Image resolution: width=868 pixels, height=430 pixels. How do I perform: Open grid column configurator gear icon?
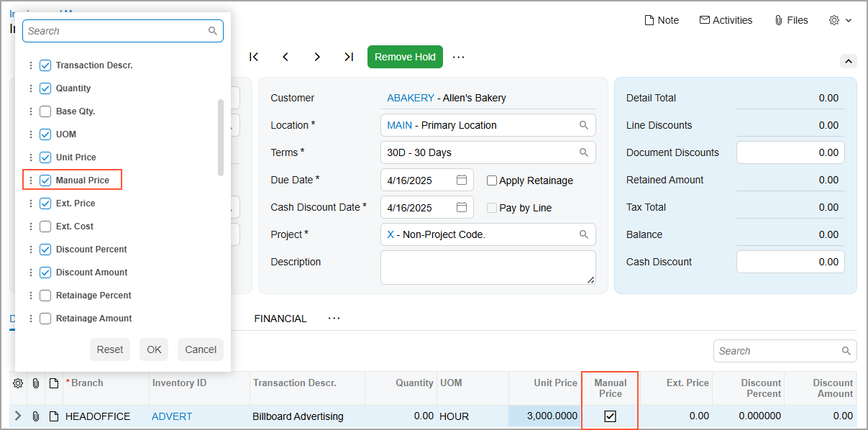pyautogui.click(x=18, y=383)
